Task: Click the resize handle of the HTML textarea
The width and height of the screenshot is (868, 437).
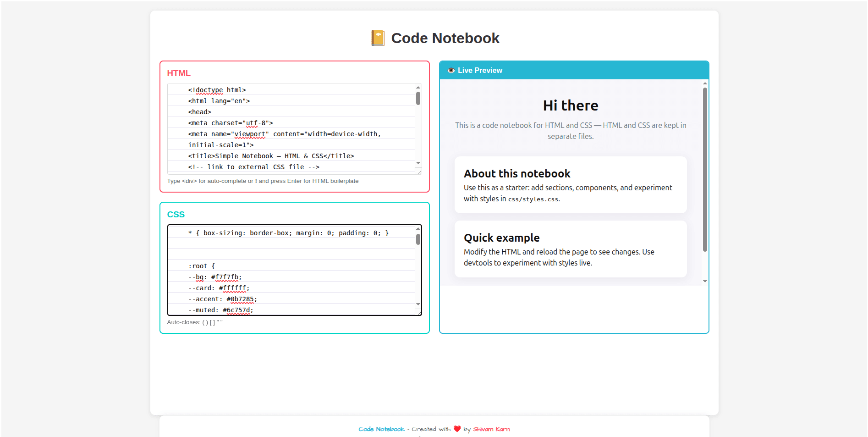Action: [x=419, y=171]
